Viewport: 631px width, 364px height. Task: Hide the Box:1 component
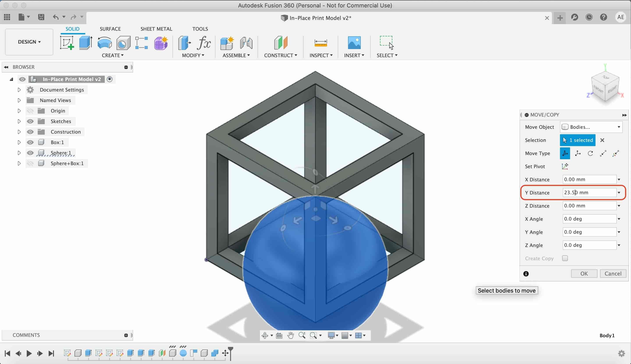30,142
